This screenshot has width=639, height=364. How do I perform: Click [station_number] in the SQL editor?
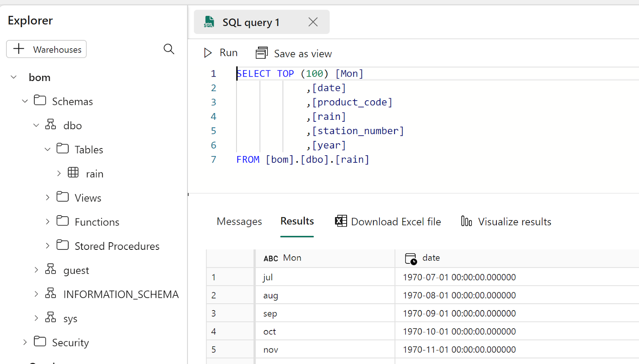tap(358, 131)
